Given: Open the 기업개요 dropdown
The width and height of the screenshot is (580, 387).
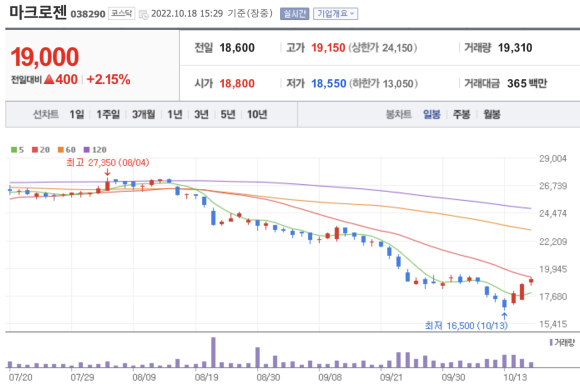Looking at the screenshot, I should 335,14.
